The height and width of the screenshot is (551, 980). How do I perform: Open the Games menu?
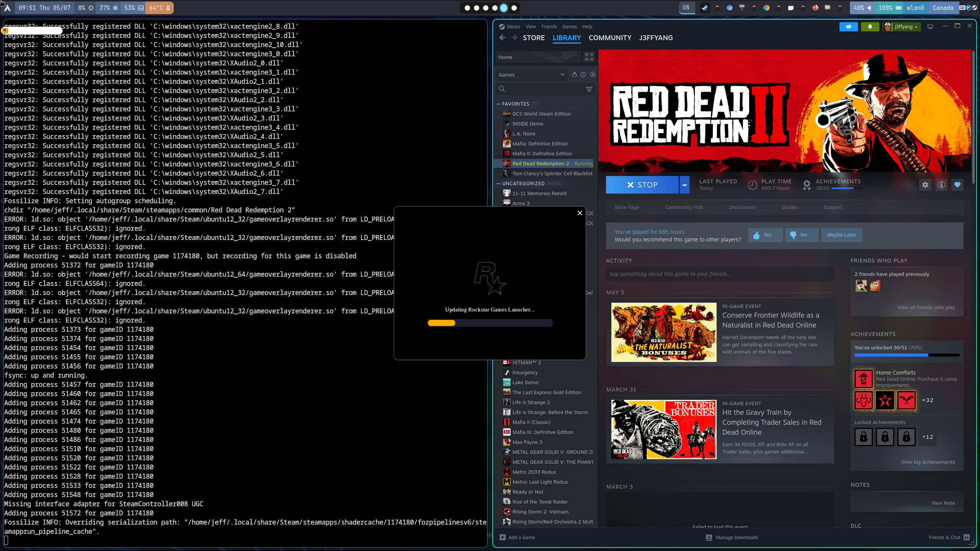click(x=569, y=27)
